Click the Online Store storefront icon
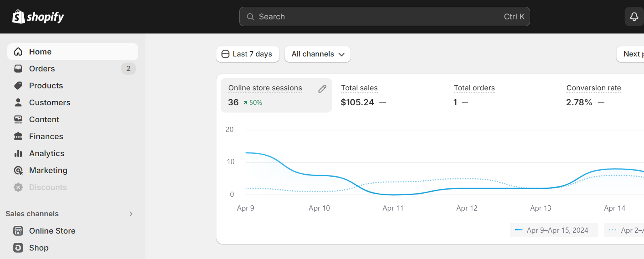Viewport: 644px width, 259px height. coord(18,231)
